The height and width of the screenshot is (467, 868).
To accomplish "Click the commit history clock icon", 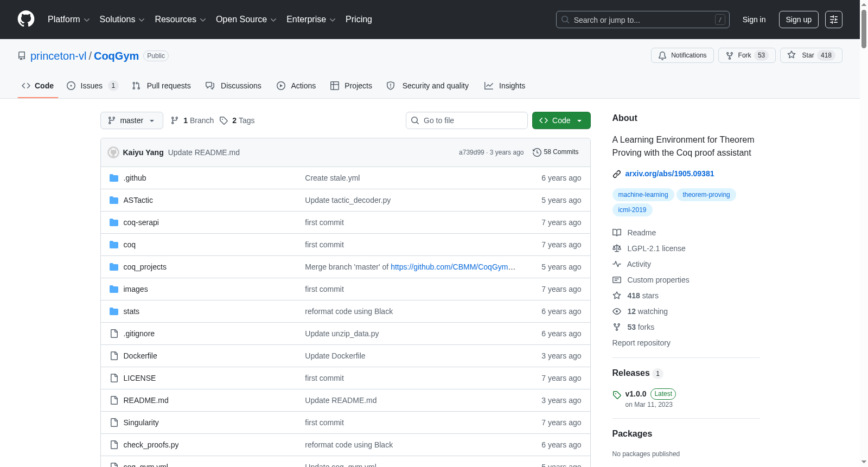I will [x=537, y=152].
